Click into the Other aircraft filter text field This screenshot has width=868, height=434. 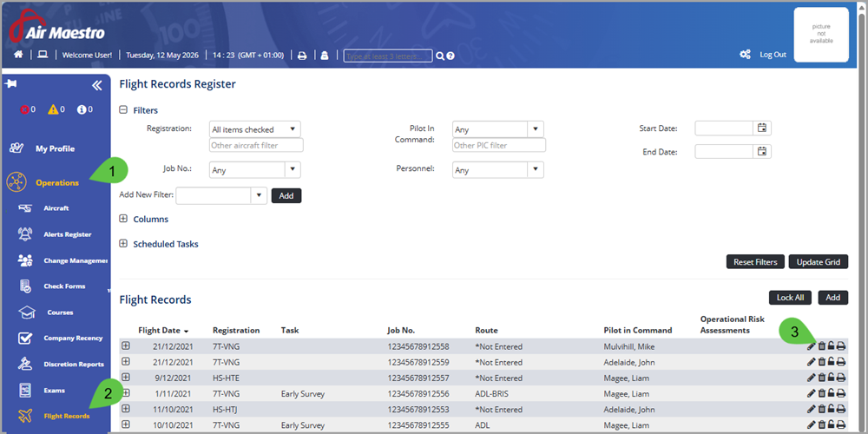(256, 145)
